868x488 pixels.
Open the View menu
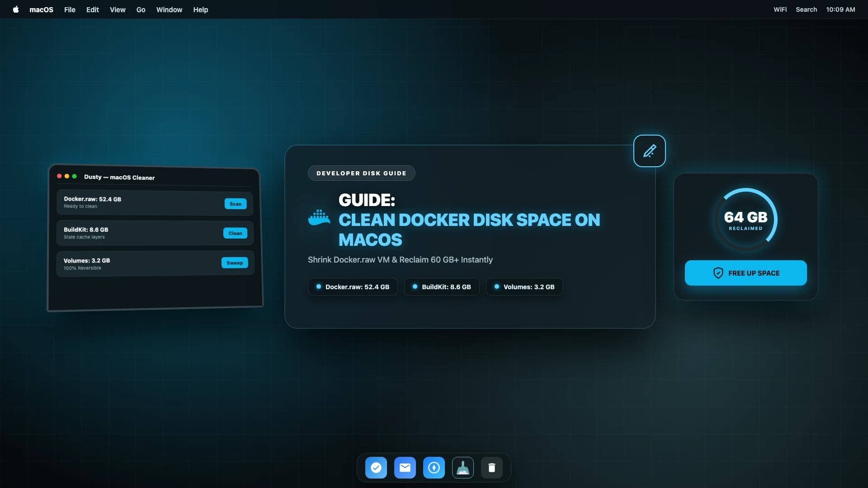pos(118,9)
